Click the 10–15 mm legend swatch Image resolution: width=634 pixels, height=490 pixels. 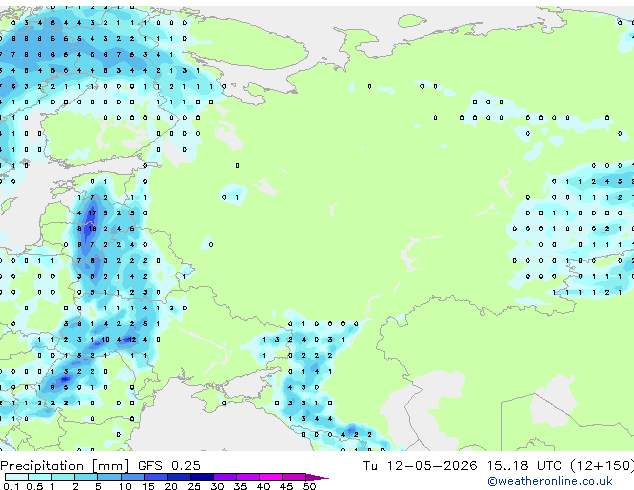point(132,477)
